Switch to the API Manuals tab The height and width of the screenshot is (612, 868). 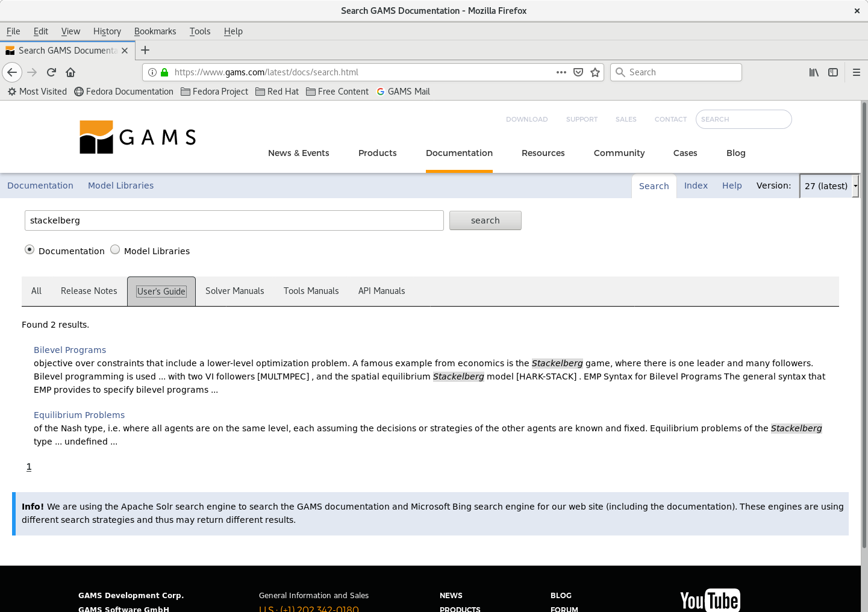pyautogui.click(x=382, y=291)
